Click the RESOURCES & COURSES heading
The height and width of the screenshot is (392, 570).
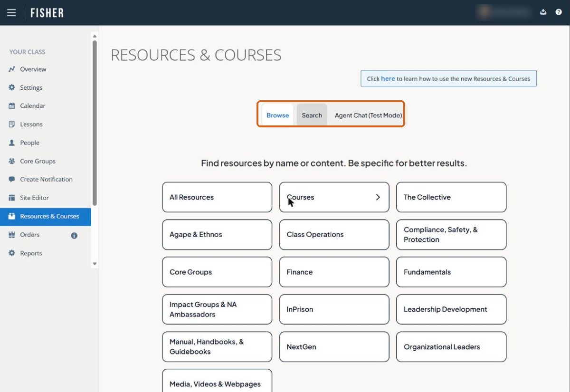click(x=196, y=55)
